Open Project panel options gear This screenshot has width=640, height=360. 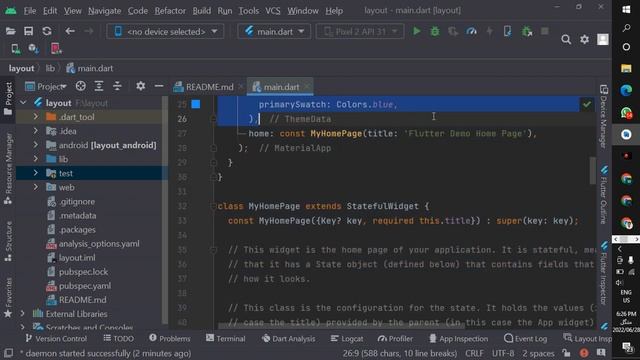click(x=140, y=86)
